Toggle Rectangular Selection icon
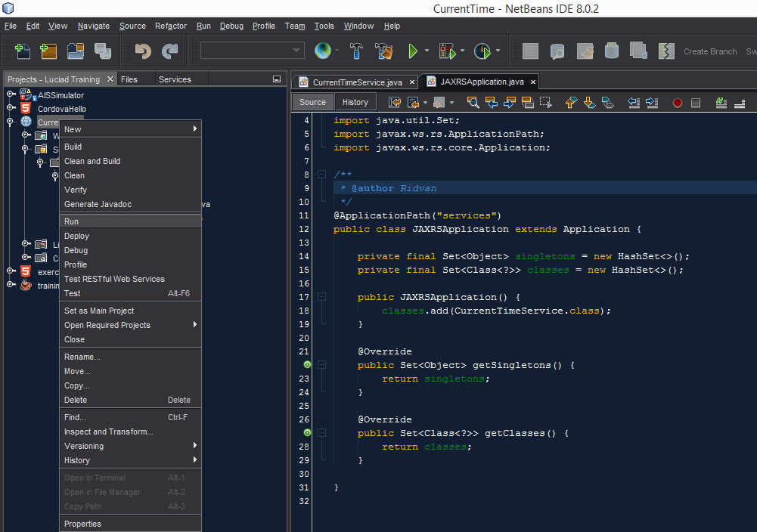 point(546,102)
